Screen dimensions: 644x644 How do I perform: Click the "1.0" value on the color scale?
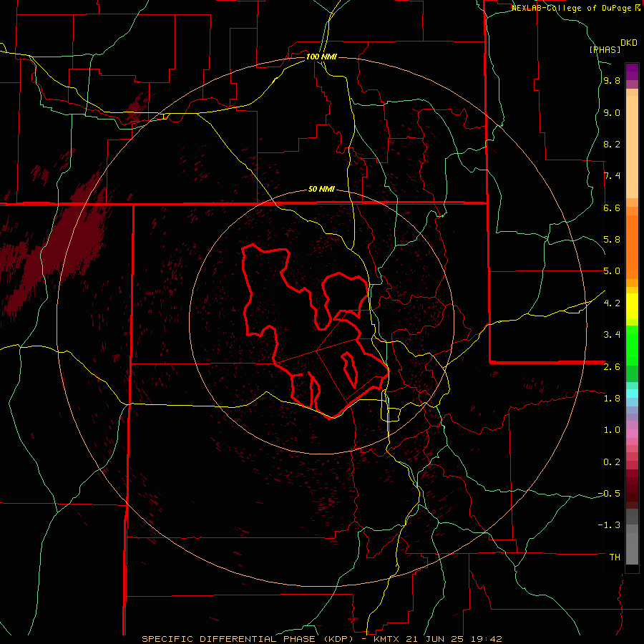(x=612, y=430)
